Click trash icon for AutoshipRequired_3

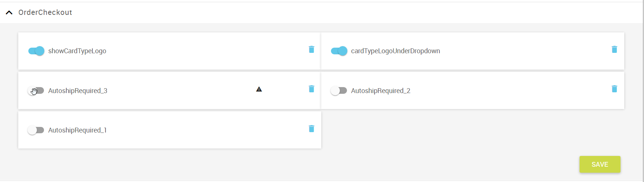[x=312, y=89]
